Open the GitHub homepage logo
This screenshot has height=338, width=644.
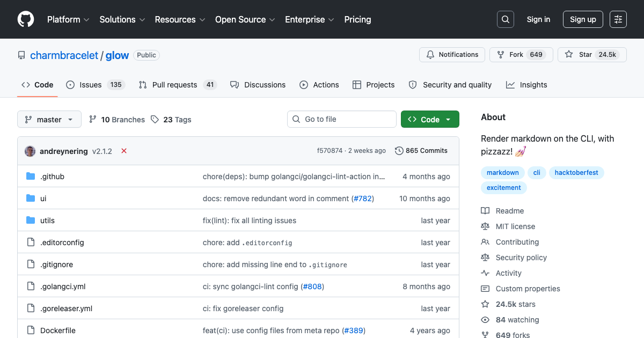pos(26,19)
